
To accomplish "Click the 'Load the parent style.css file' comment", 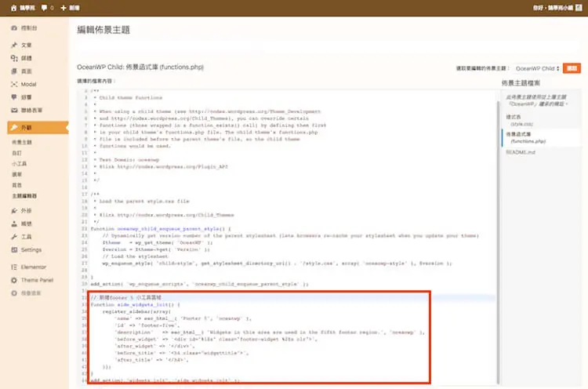I will point(144,202).
